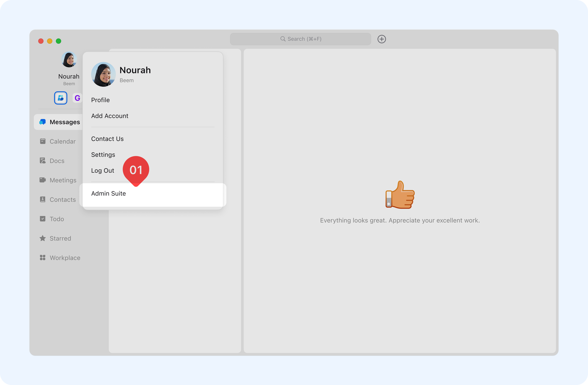Open Docs from the sidebar
Screen dimensions: 588x385
pyautogui.click(x=57, y=161)
